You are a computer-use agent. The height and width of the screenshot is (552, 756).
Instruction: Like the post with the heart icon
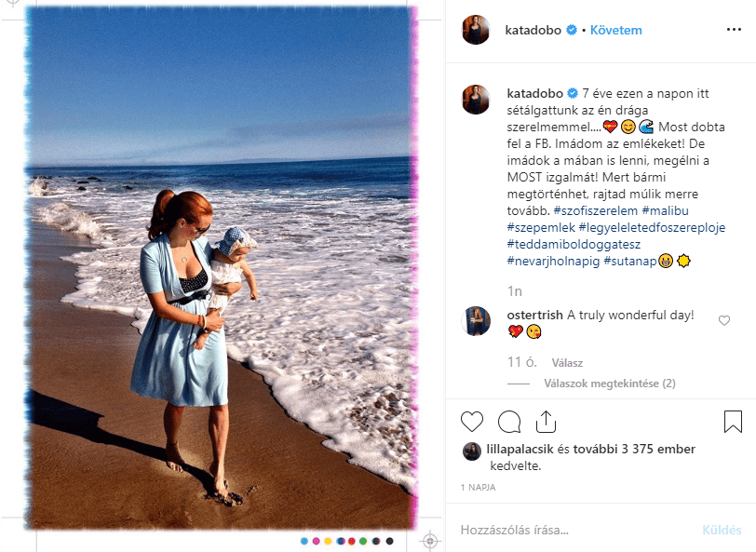coord(473,422)
